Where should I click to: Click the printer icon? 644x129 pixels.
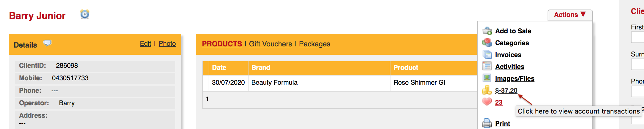(x=487, y=123)
